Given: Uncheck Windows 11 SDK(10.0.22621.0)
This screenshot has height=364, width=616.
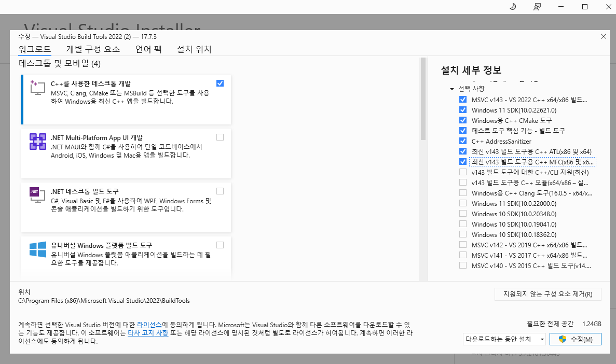Looking at the screenshot, I should tap(463, 110).
